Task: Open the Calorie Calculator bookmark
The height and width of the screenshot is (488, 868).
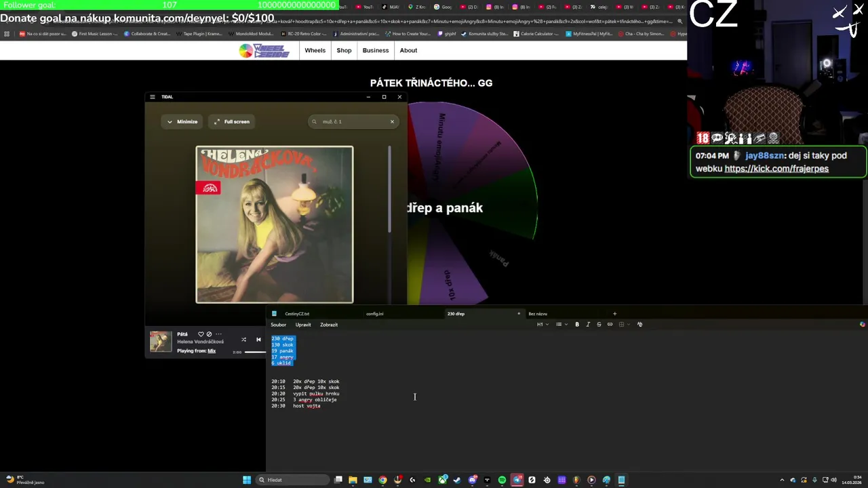Action: click(x=536, y=33)
